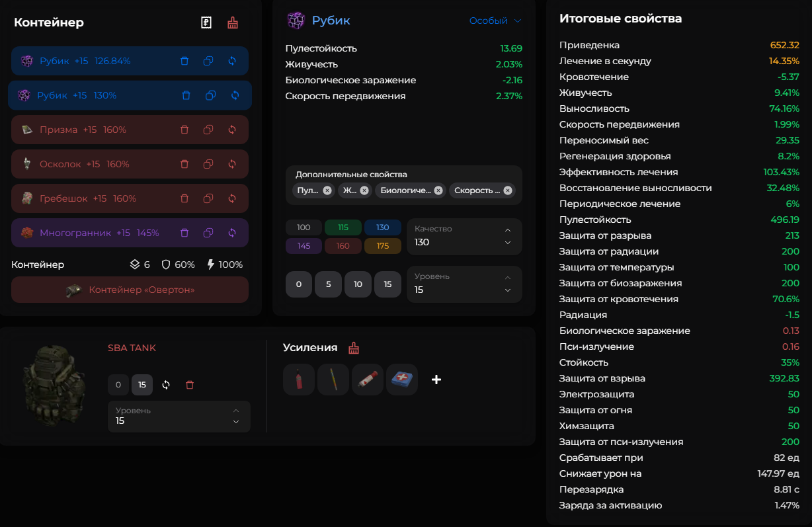This screenshot has height=527, width=812.
Task: Delete the Многогранник artifact row
Action: 184,233
